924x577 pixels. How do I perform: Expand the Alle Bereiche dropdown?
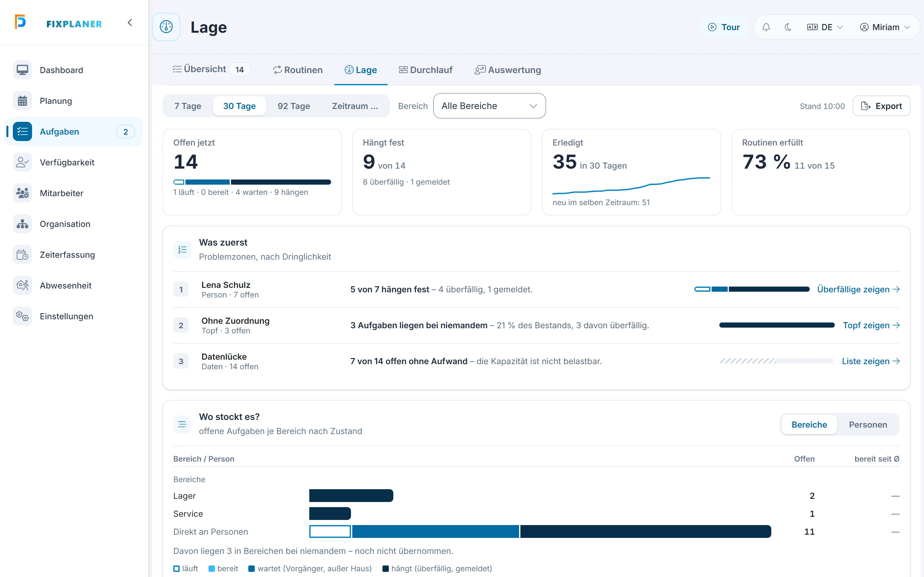[x=489, y=106]
